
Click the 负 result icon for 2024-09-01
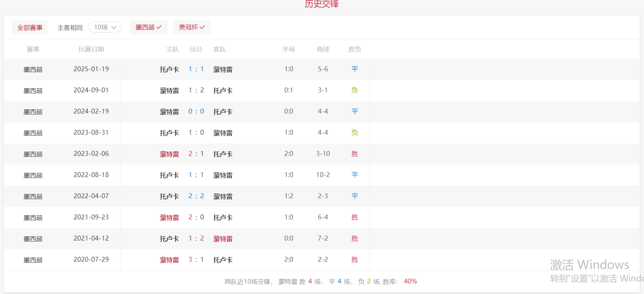click(x=354, y=90)
